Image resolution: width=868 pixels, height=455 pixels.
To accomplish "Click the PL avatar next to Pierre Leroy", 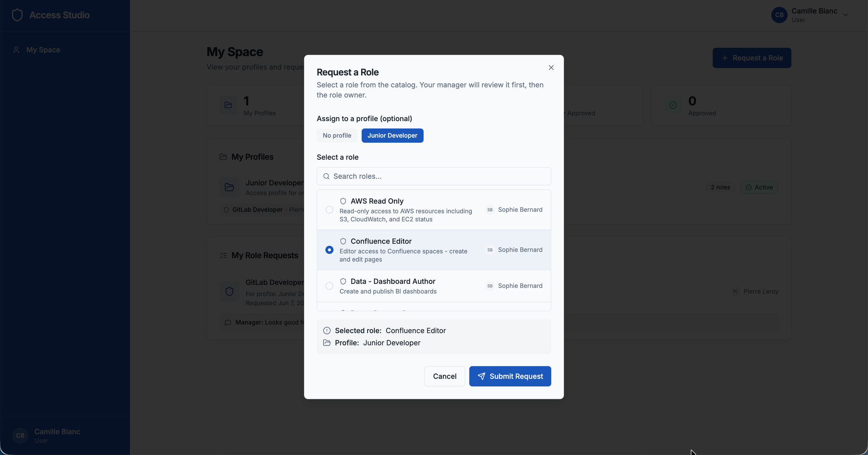I will pos(735,291).
